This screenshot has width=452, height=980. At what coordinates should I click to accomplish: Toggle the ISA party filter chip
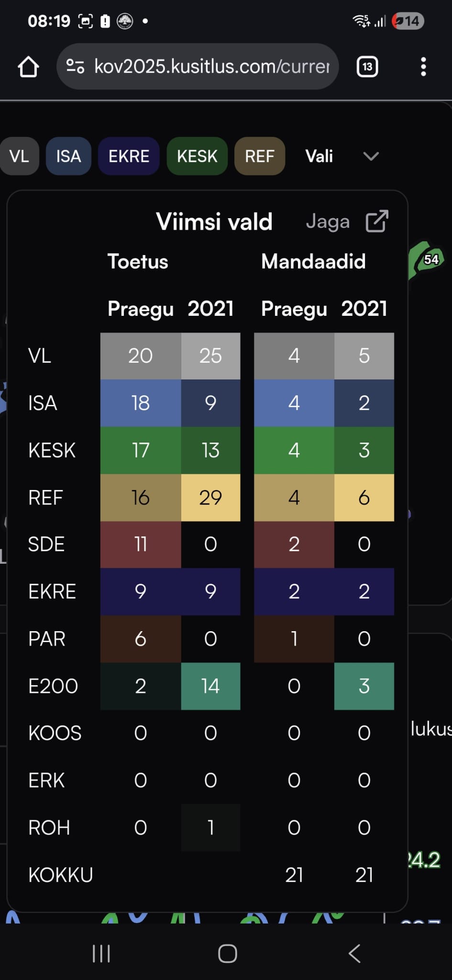[x=68, y=156]
